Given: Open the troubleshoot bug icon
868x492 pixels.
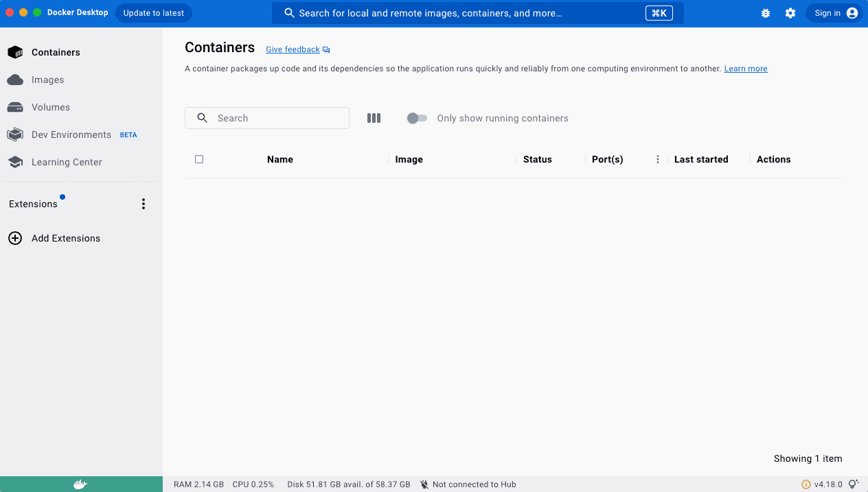Looking at the screenshot, I should pos(766,13).
